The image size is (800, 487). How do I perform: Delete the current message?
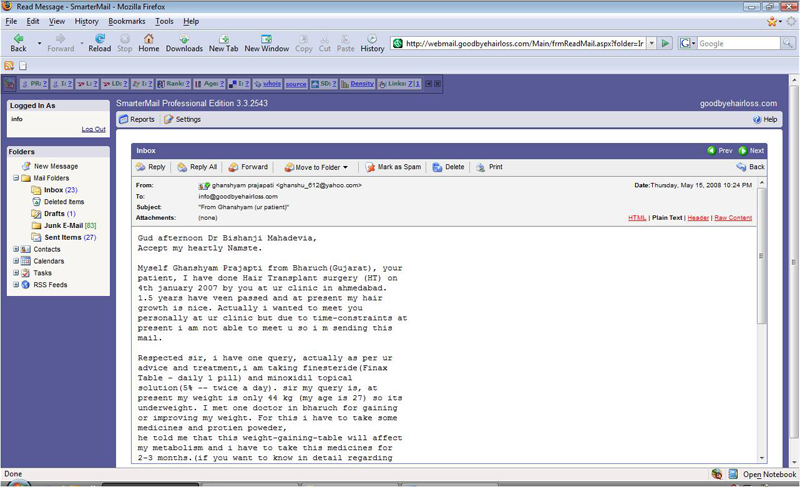click(x=448, y=167)
